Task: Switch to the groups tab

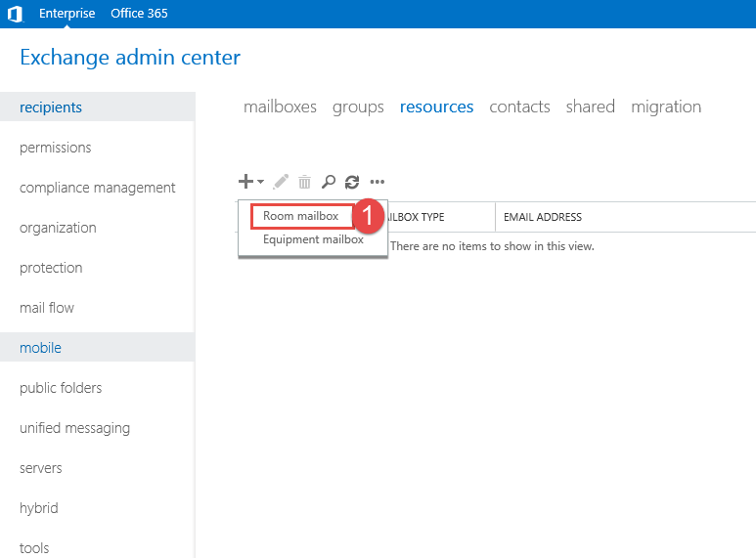Action: point(358,107)
